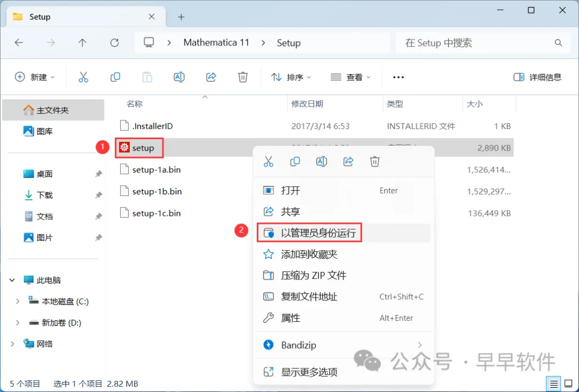Choose 复制文件地址 menu entry

click(x=344, y=297)
